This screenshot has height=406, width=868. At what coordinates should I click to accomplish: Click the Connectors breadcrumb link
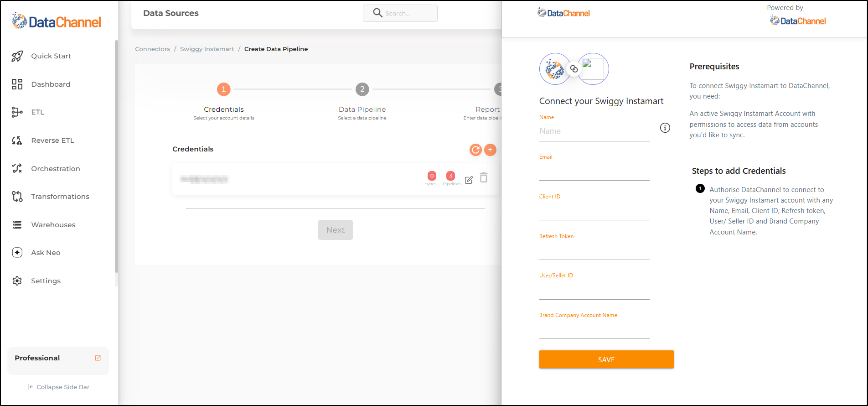pyautogui.click(x=152, y=49)
